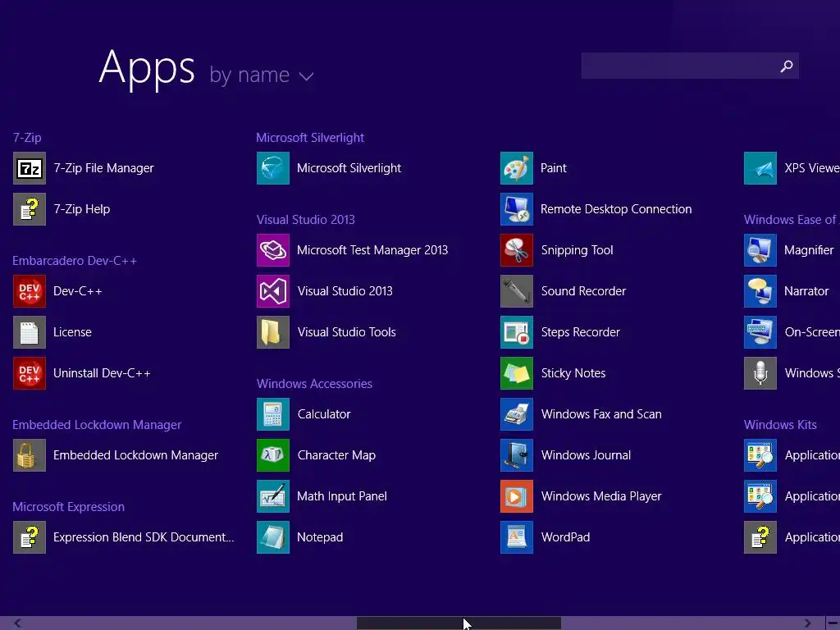Click the 'Character Map' label

336,455
